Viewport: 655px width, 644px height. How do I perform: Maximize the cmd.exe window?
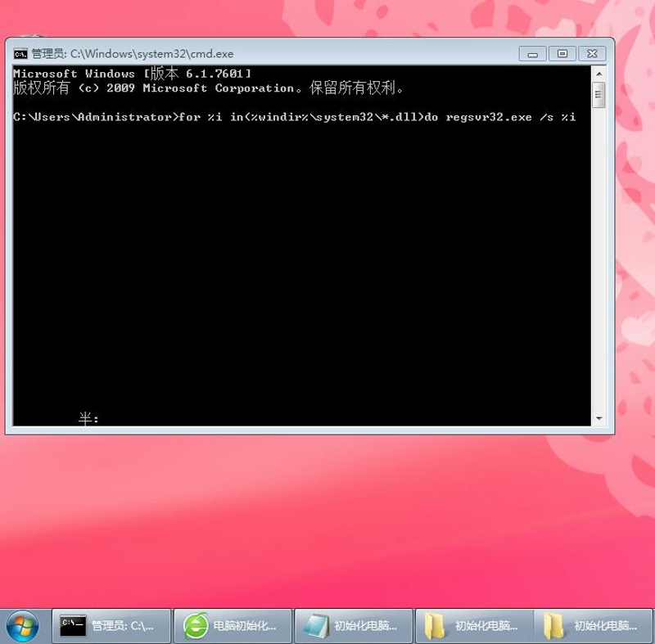pos(562,54)
